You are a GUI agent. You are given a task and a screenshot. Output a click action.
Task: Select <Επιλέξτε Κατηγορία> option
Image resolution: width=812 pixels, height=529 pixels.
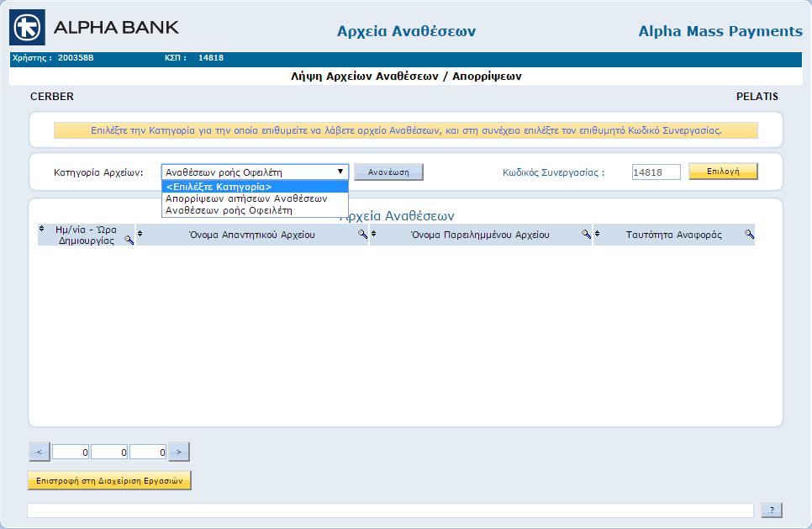click(255, 187)
